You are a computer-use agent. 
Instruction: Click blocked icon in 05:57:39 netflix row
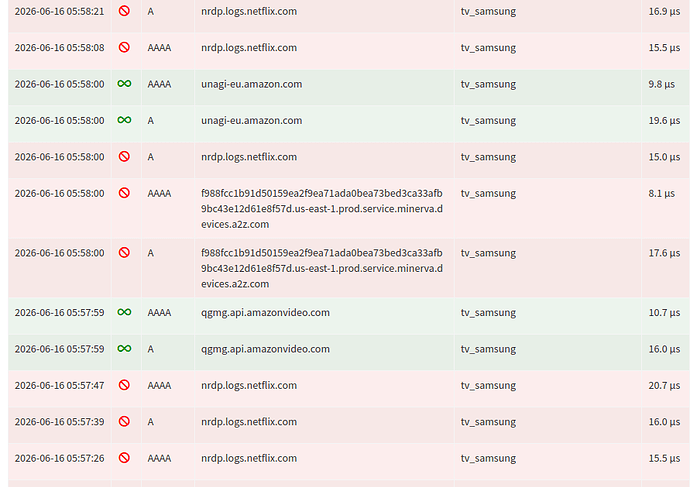[124, 421]
